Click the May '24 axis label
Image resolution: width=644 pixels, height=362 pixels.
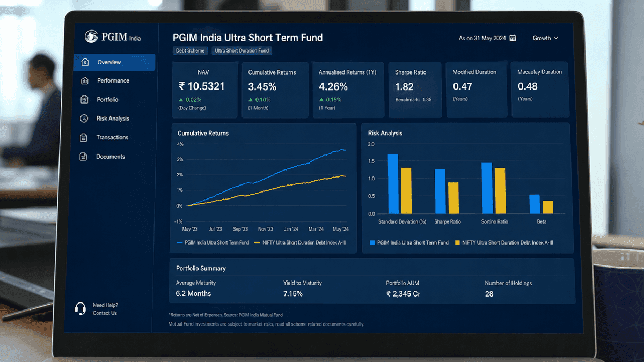pos(341,229)
